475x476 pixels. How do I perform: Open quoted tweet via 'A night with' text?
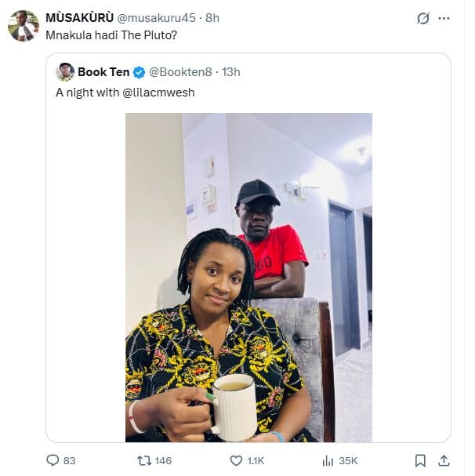pyautogui.click(x=85, y=93)
